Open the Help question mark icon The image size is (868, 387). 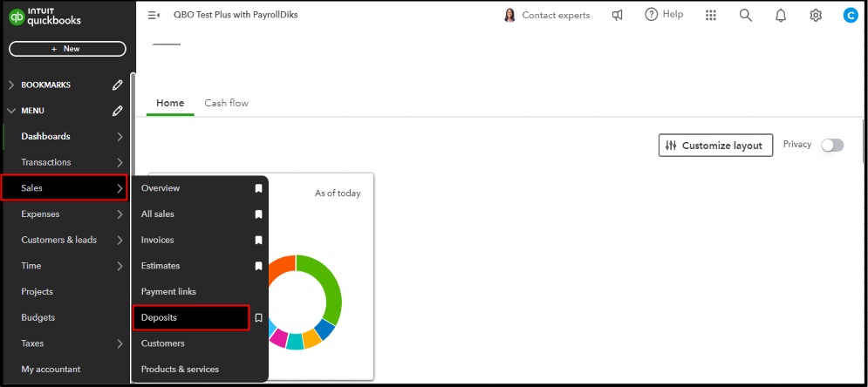pyautogui.click(x=651, y=15)
